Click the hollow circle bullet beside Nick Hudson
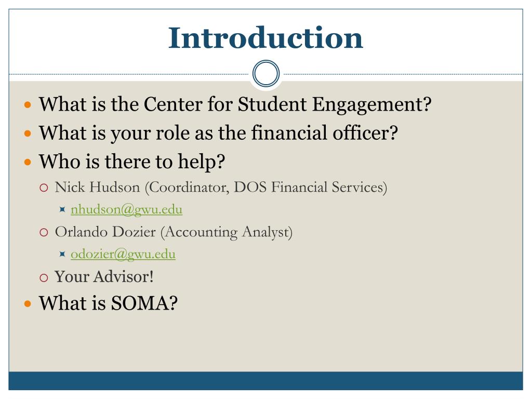This screenshot has width=532, height=399. (44, 188)
